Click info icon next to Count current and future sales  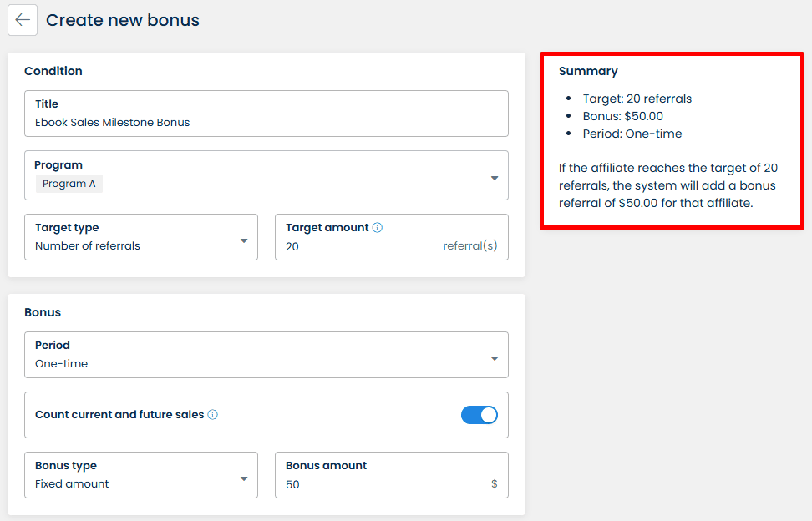pos(213,414)
